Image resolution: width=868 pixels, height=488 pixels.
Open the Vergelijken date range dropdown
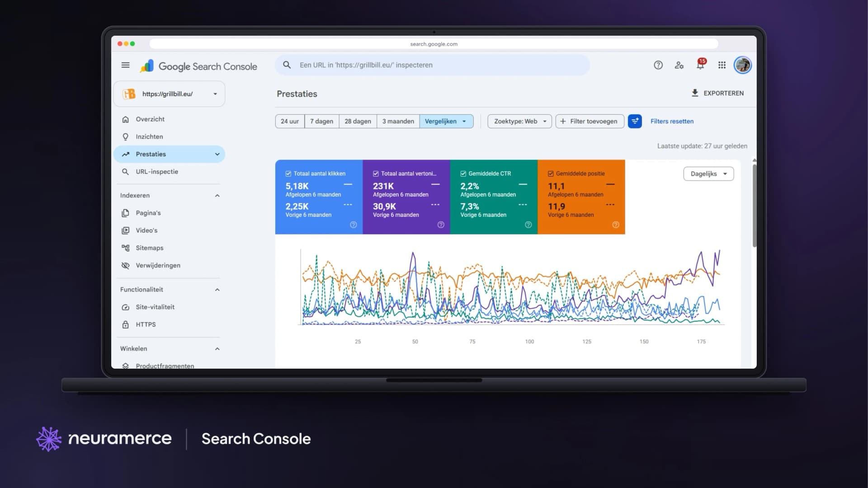point(446,121)
